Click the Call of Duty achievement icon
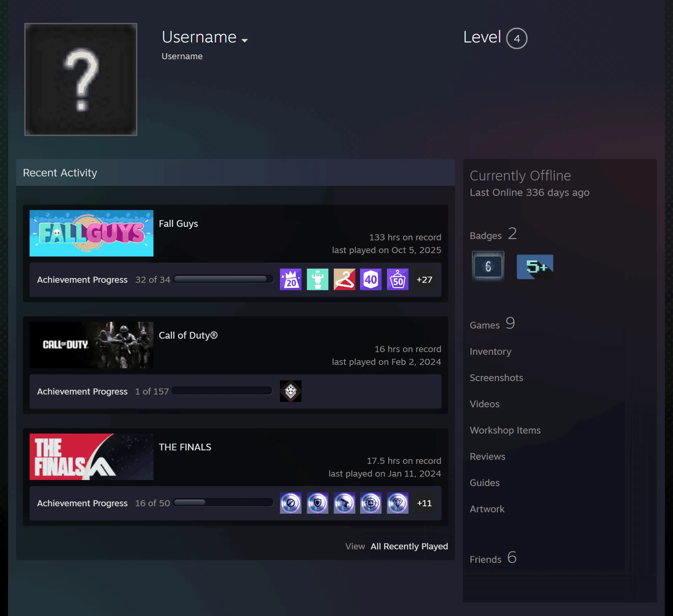Image resolution: width=673 pixels, height=616 pixels. pos(291,391)
